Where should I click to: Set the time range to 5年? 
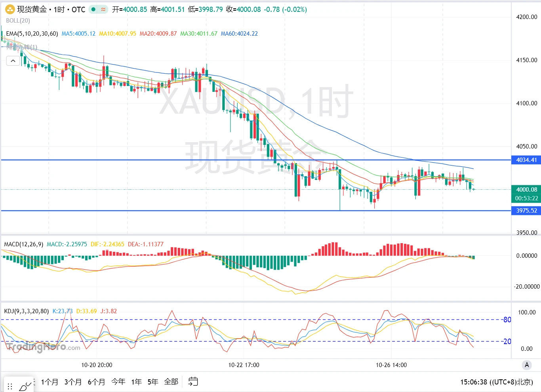pyautogui.click(x=153, y=382)
